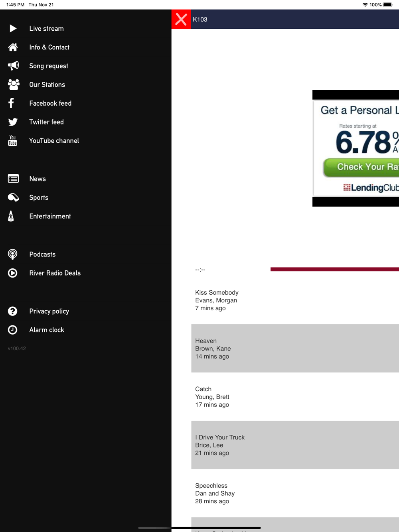This screenshot has height=532, width=399.
Task: Tap the newspaper News icon
Action: click(x=13, y=179)
